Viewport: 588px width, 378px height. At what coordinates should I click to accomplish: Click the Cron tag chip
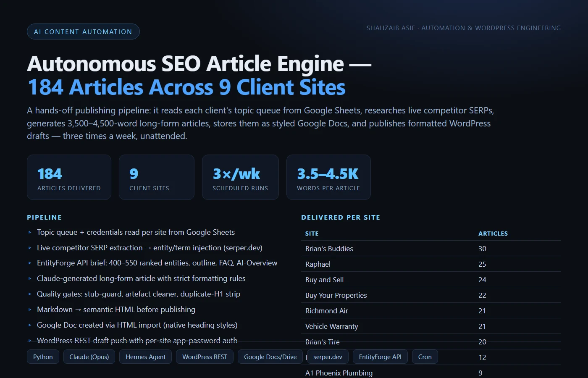coord(425,357)
